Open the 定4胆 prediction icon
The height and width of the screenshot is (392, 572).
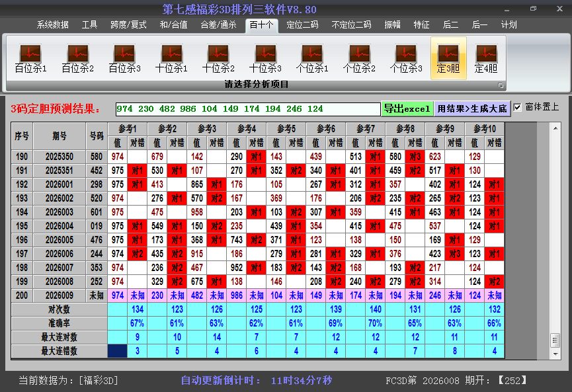coord(486,58)
